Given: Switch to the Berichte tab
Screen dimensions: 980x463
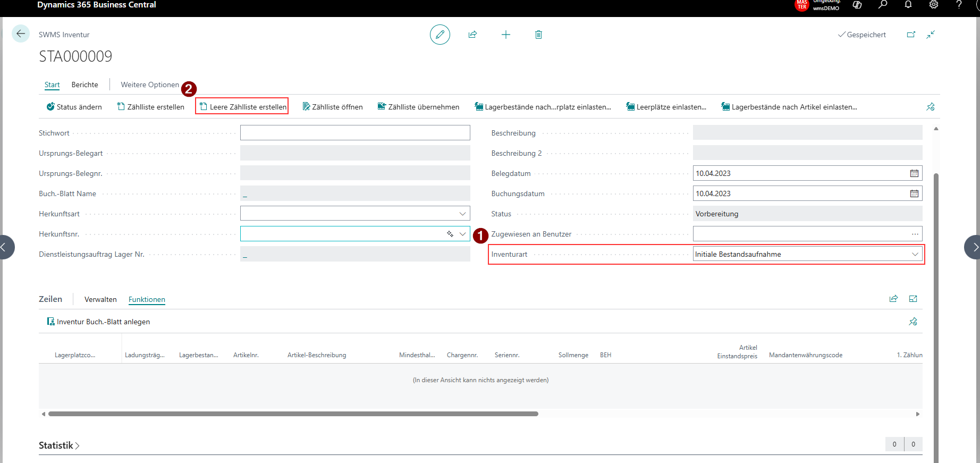Looking at the screenshot, I should (x=85, y=85).
